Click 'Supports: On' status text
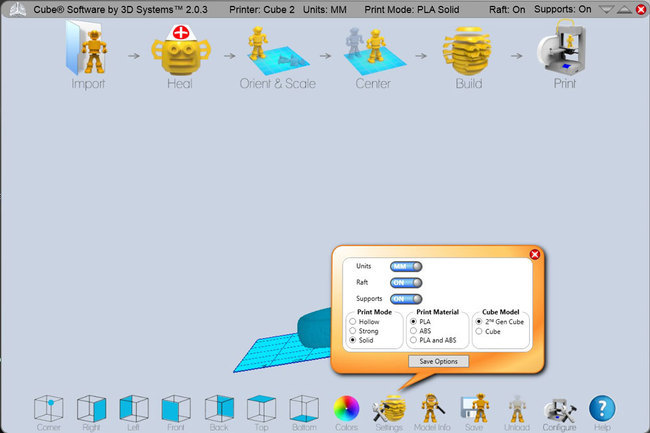 [563, 9]
